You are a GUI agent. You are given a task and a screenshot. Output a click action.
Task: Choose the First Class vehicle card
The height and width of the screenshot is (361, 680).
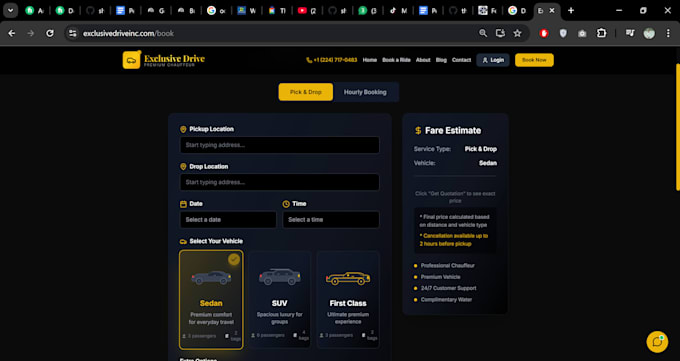[x=348, y=300]
